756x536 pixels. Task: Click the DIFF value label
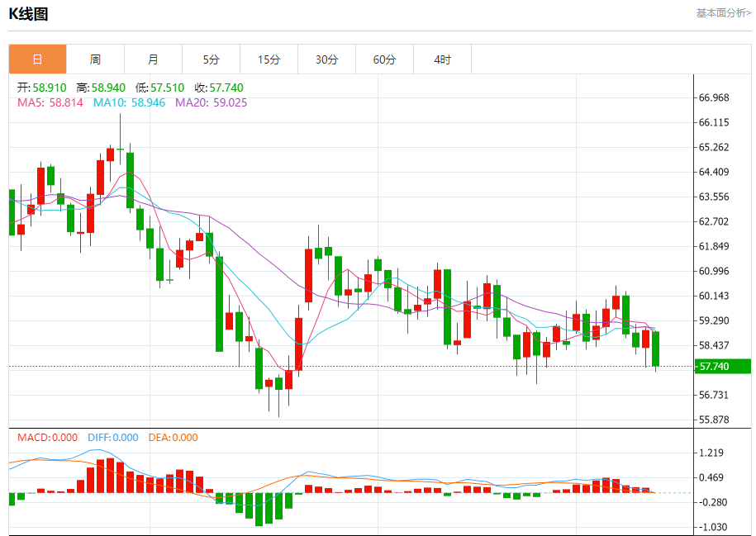tap(112, 438)
